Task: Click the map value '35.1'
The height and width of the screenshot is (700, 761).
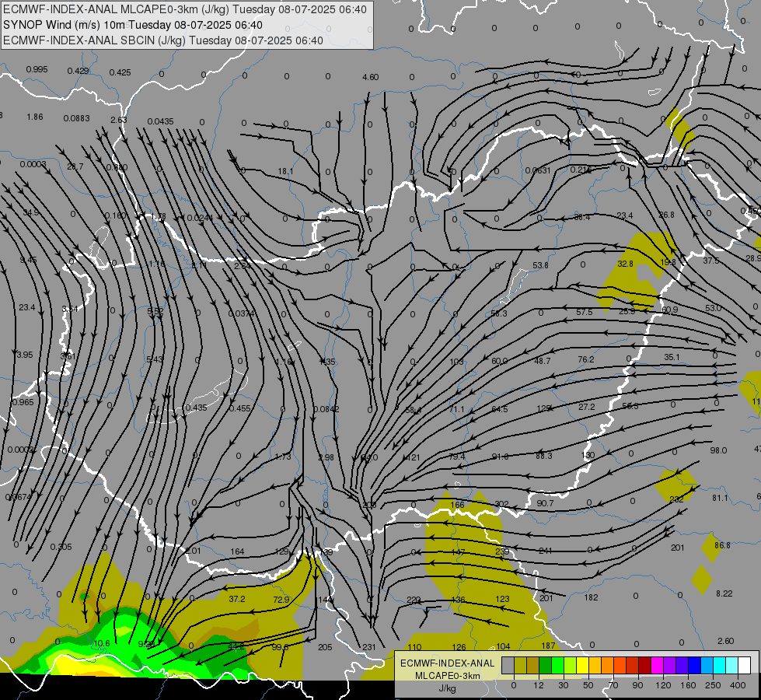Action: [x=672, y=357]
